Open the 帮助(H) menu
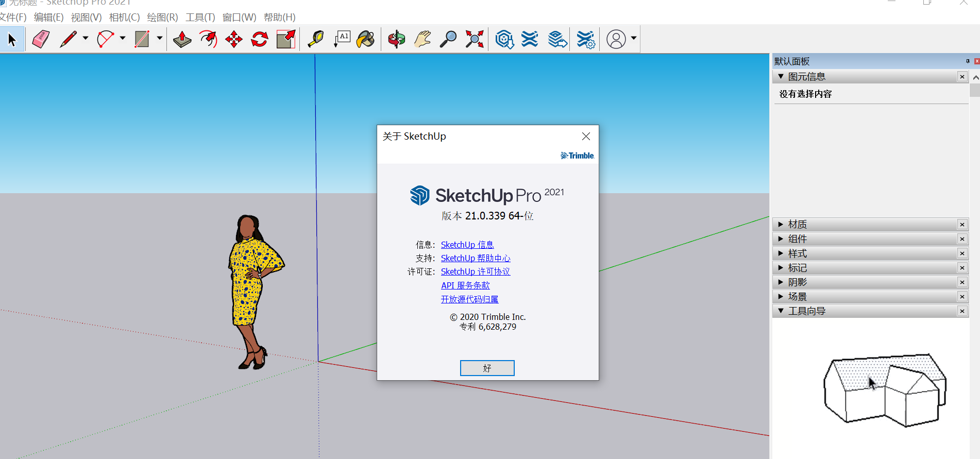 click(280, 18)
